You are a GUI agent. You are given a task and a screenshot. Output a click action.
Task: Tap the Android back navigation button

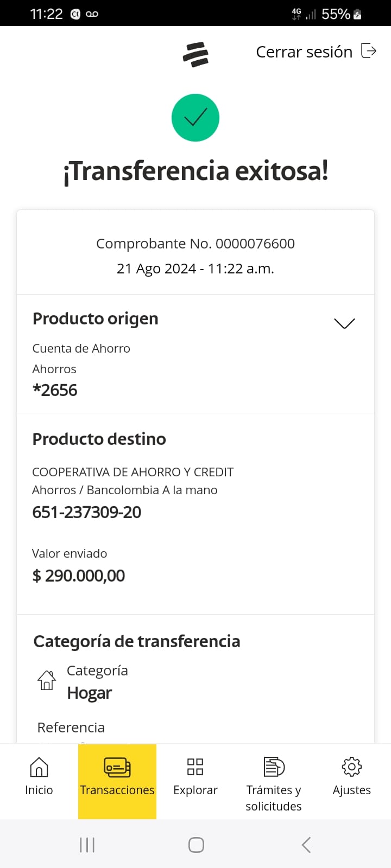[306, 845]
